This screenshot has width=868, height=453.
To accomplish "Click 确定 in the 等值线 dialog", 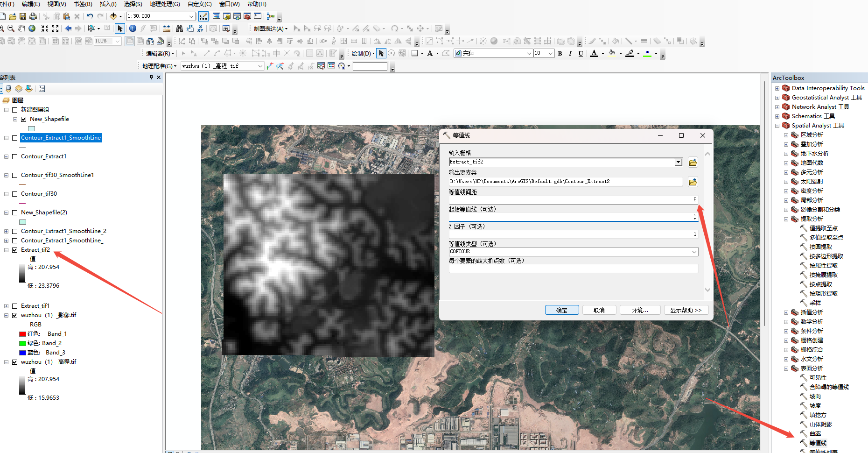I will tap(561, 310).
